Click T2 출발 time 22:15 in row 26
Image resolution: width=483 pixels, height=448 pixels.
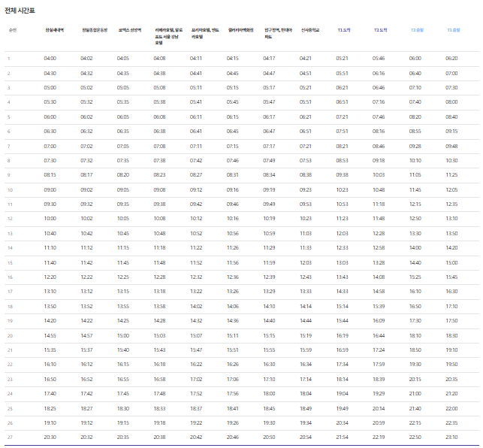coord(415,422)
